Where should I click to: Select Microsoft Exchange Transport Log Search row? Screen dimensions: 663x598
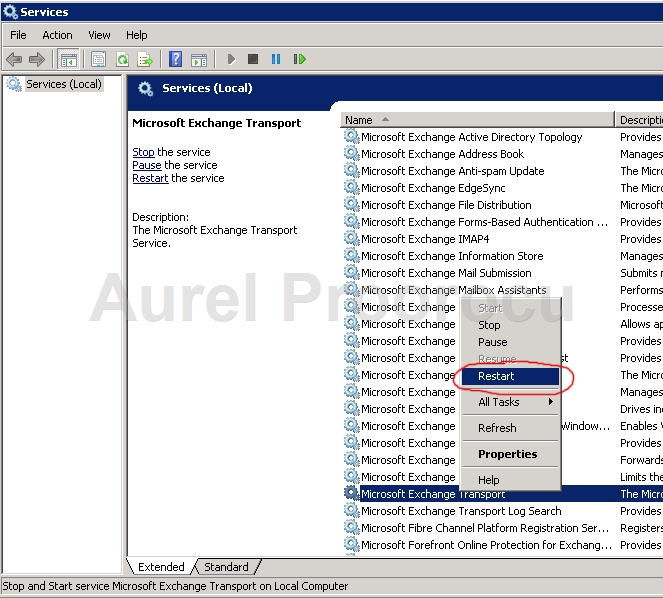point(461,511)
